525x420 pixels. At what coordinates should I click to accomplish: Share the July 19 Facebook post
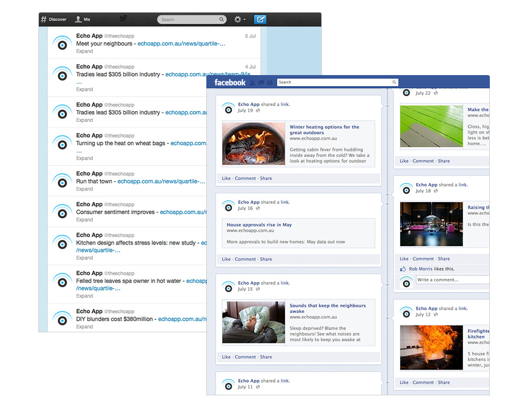point(266,178)
